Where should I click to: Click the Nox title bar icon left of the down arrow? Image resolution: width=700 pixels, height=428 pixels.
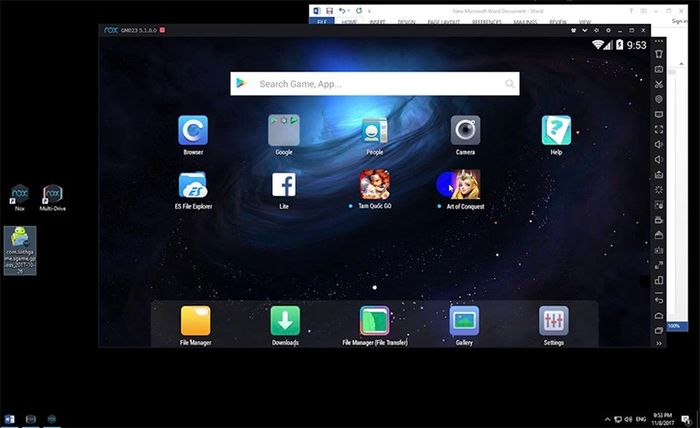[573, 30]
